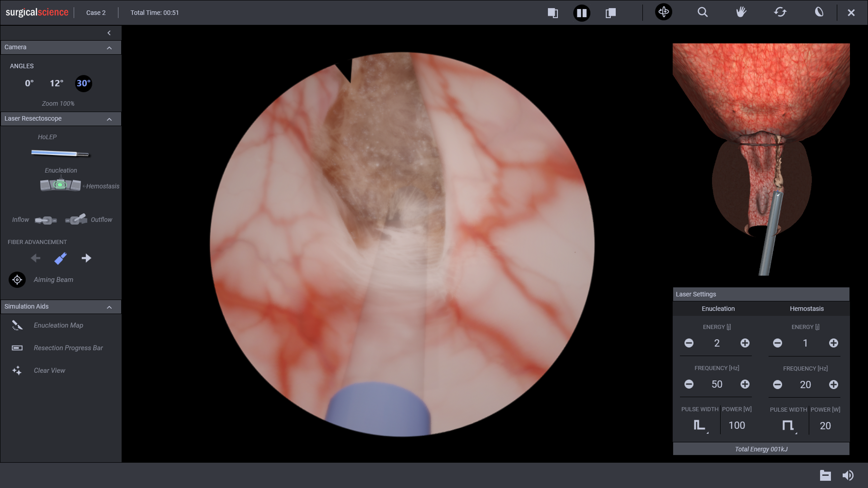The image size is (868, 488).
Task: Increase Enucleation energy to 3 joules
Action: pyautogui.click(x=745, y=343)
